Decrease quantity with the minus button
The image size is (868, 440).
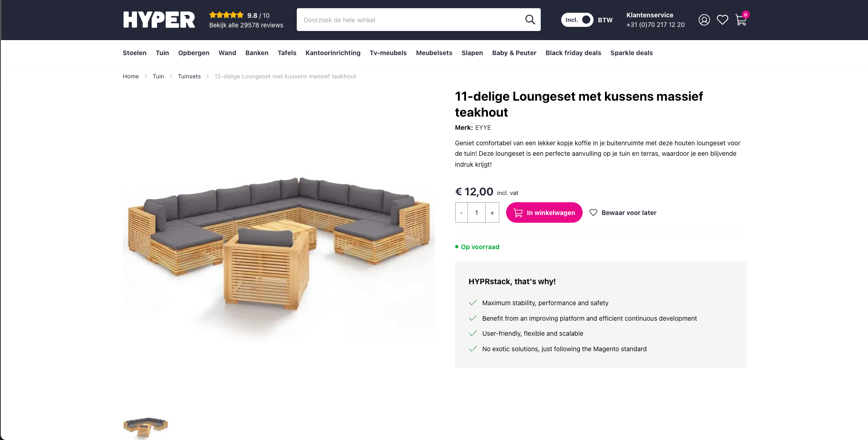tap(462, 213)
